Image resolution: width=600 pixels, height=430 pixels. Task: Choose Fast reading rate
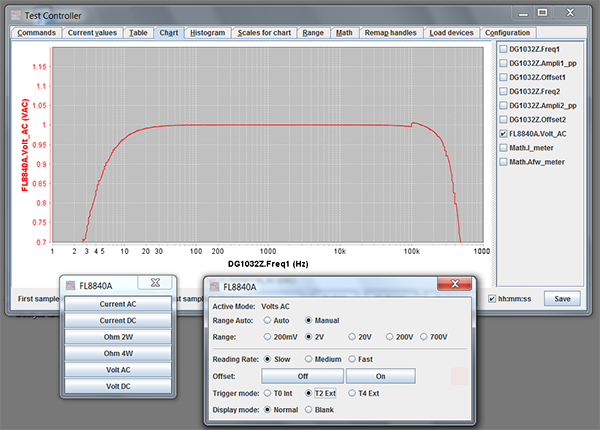(352, 359)
